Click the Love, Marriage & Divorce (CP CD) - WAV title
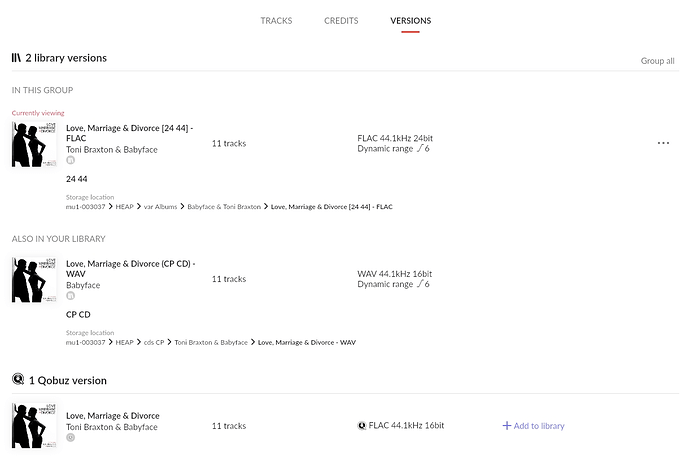690x472 pixels. pos(131,268)
